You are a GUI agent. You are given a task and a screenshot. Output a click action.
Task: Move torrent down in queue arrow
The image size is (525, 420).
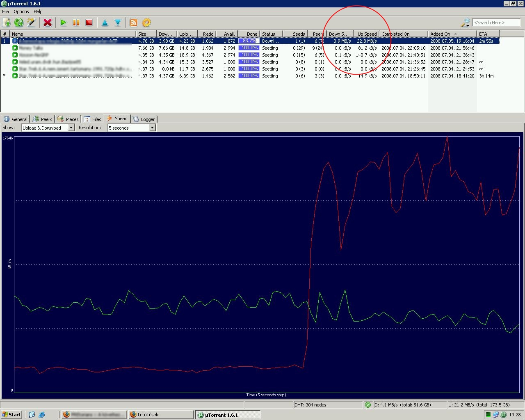pos(118,23)
